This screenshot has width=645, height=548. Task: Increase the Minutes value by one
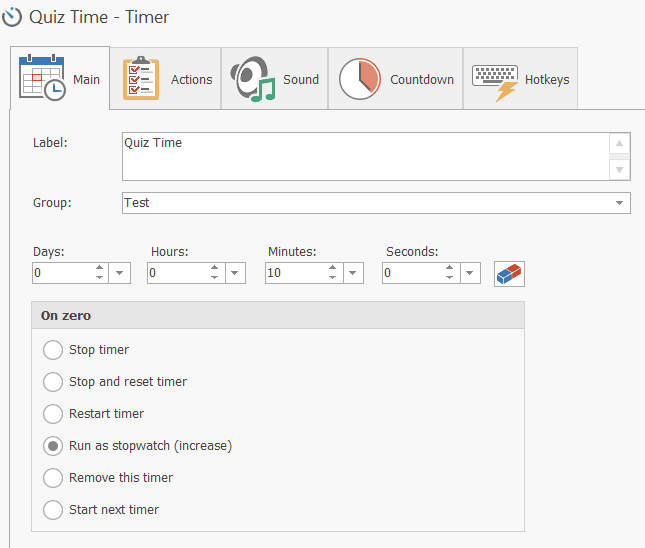coord(333,268)
